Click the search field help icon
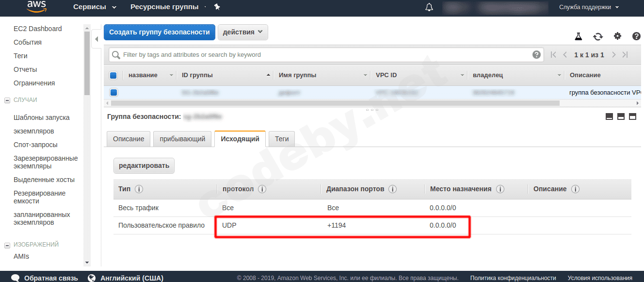Image resolution: width=644 pixels, height=282 pixels. [536, 55]
